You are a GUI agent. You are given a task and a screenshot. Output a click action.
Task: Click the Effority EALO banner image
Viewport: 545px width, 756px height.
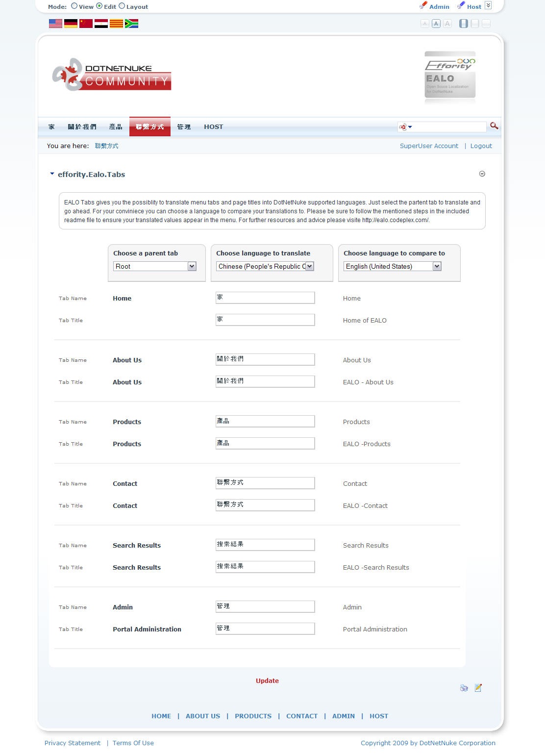[450, 77]
